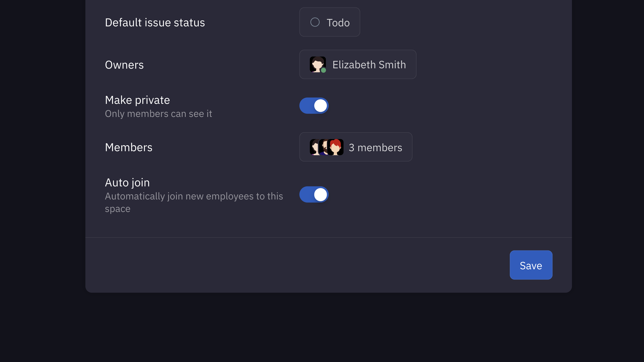Click the bearded man avatar in Members
Image resolution: width=644 pixels, height=362 pixels.
pyautogui.click(x=324, y=147)
